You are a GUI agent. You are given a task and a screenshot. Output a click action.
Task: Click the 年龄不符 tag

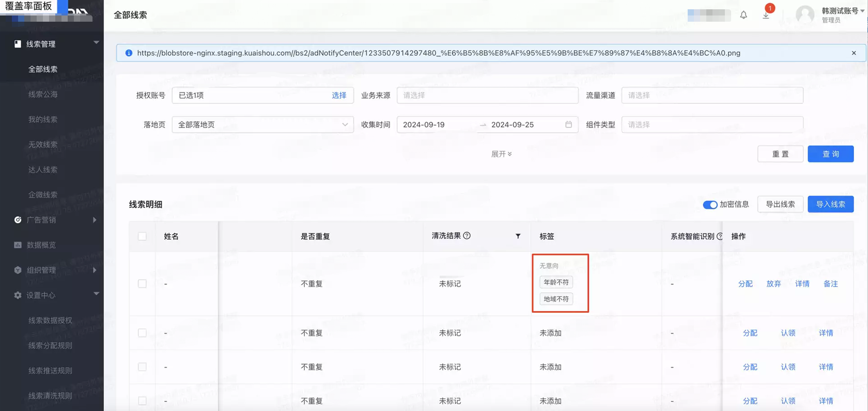[556, 282]
